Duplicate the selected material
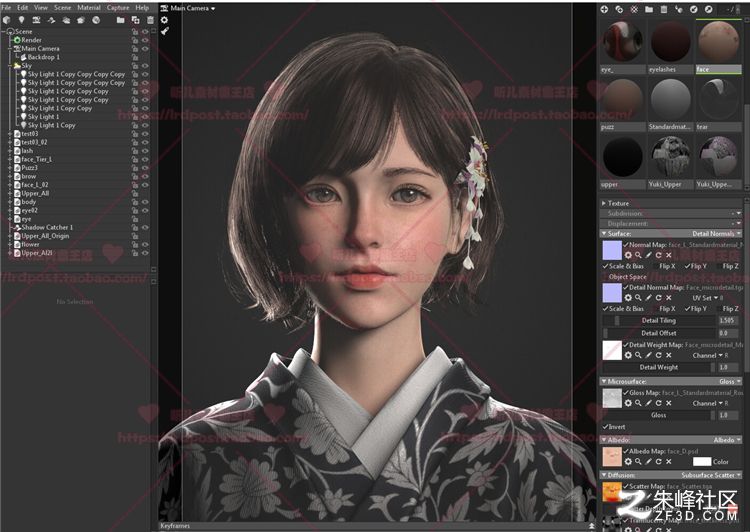Viewport: 750px width, 532px height. tap(619, 9)
